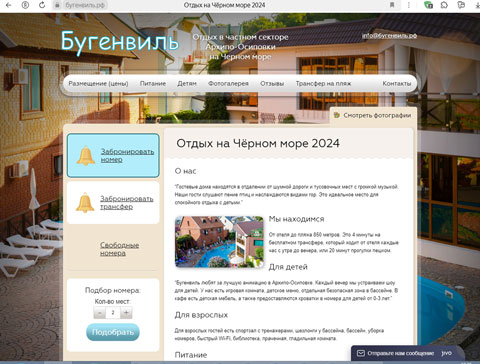Click the Для взрослых heading
This screenshot has height=364, width=480.
coord(201,315)
